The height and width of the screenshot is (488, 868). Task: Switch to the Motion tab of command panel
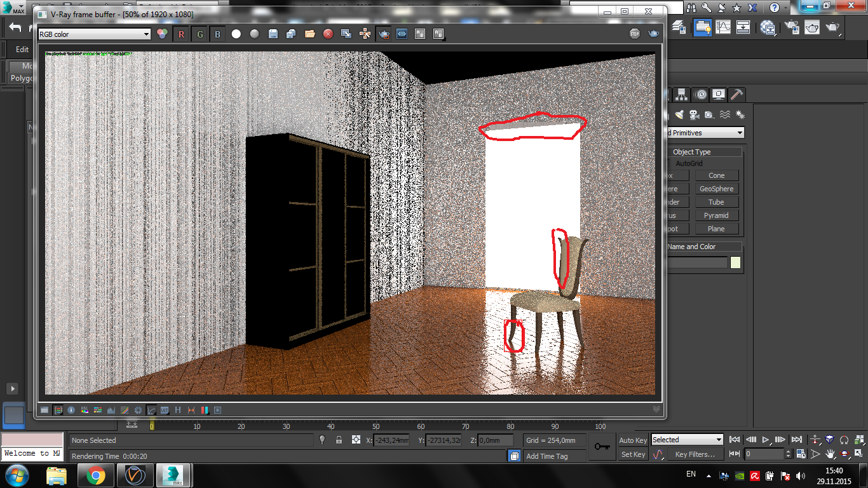click(700, 94)
